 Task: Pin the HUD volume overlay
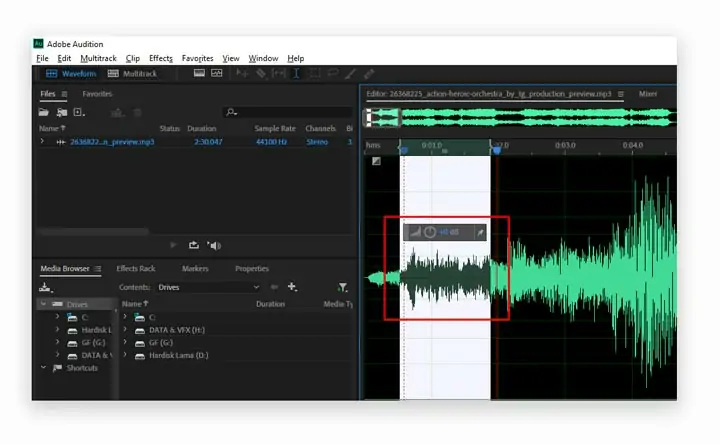(480, 232)
